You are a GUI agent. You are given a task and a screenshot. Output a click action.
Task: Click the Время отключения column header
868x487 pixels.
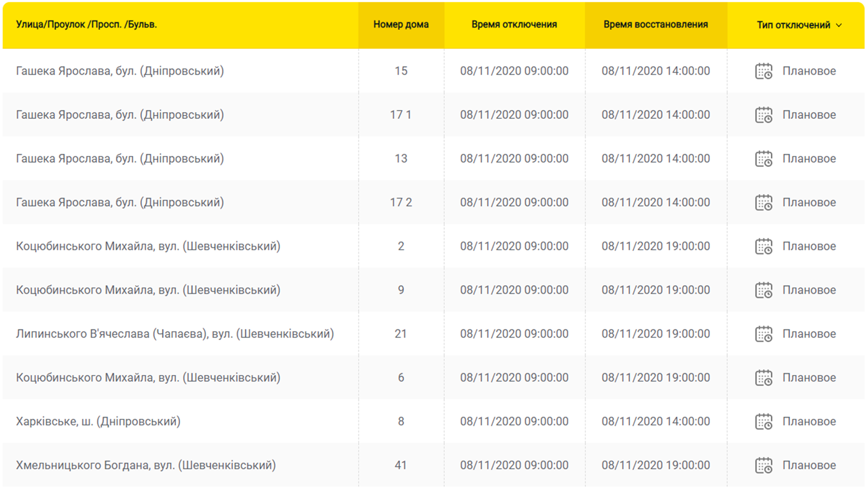pos(514,24)
